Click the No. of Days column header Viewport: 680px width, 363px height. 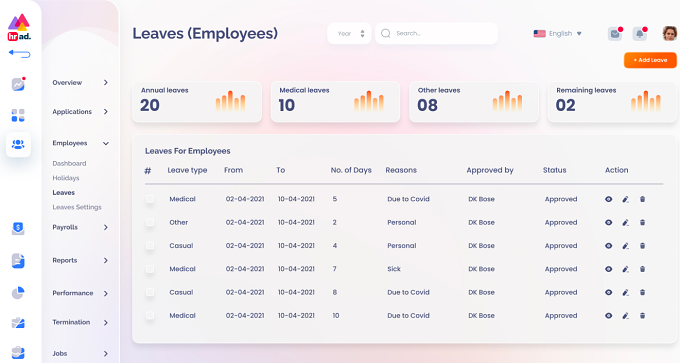pyautogui.click(x=351, y=170)
